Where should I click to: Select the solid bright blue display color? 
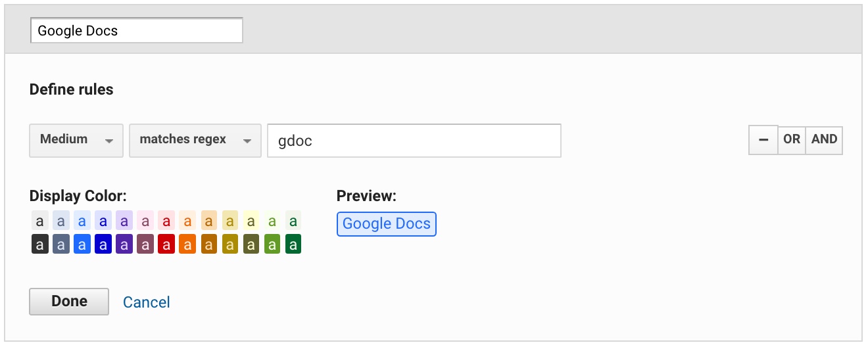tap(82, 245)
